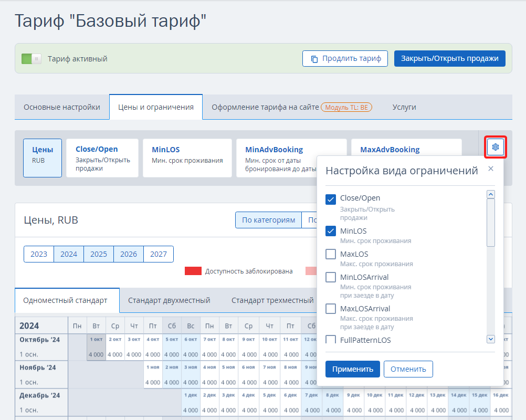Click the 'Отменить' button
The image size is (526, 420).
pos(408,369)
